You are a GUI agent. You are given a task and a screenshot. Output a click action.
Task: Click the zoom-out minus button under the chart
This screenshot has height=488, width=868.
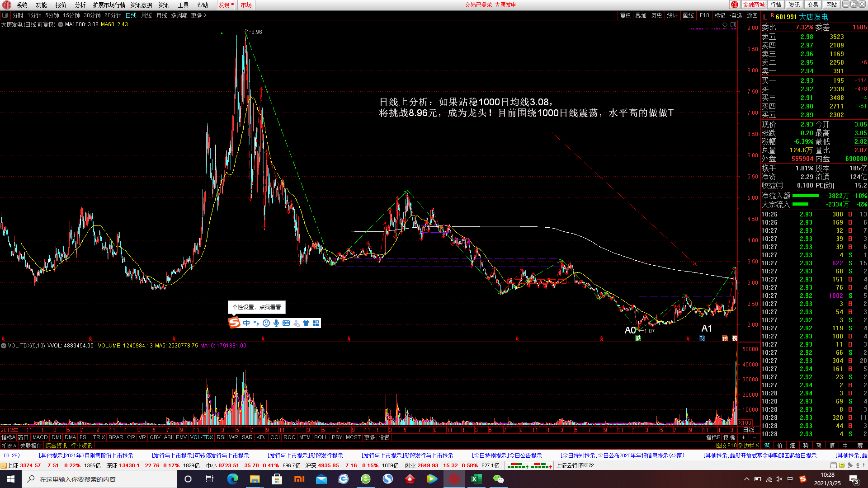click(x=754, y=437)
